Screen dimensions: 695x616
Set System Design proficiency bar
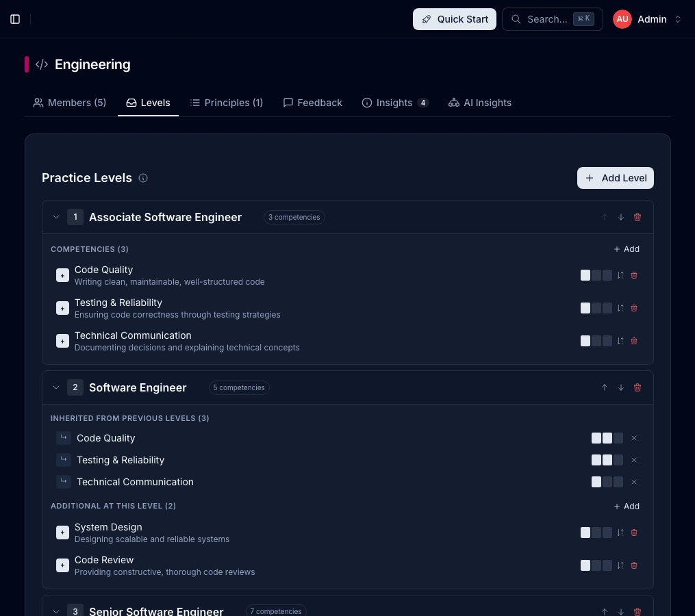[596, 532]
